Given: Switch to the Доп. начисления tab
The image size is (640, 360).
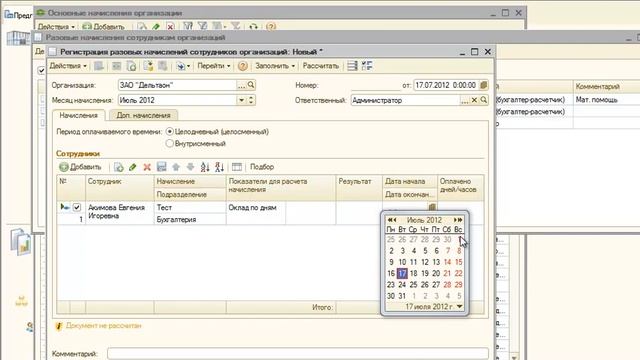Looking at the screenshot, I should pos(143,116).
